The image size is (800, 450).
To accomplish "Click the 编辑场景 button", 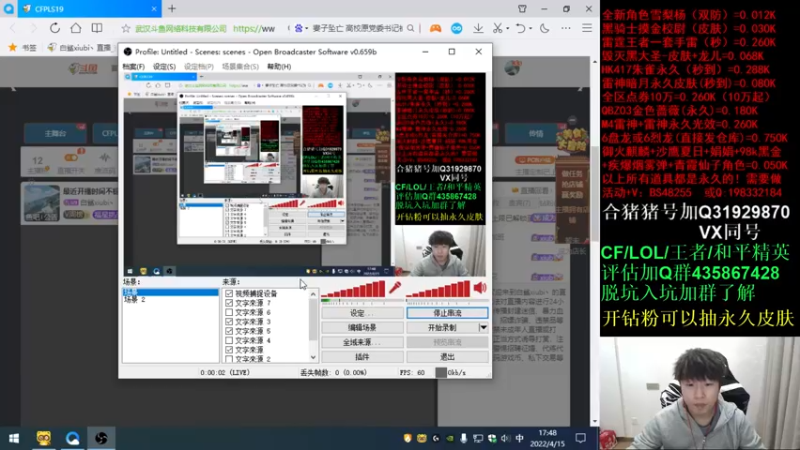I will coord(362,328).
